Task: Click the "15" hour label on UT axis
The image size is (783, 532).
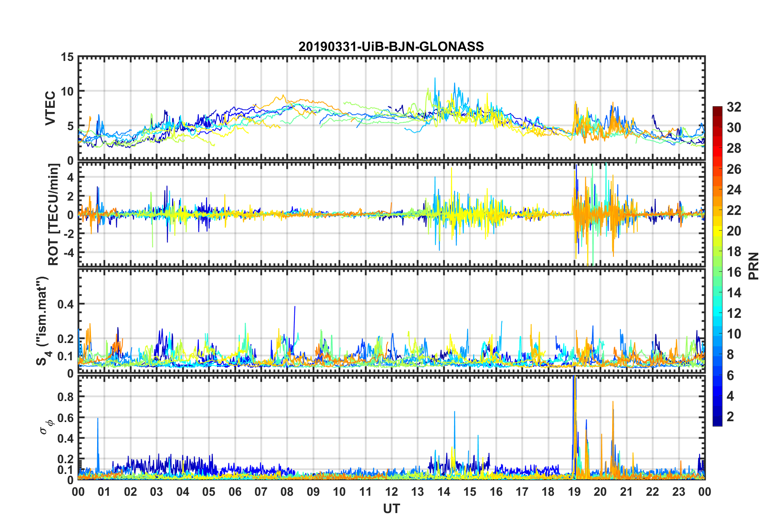Action: pyautogui.click(x=470, y=492)
